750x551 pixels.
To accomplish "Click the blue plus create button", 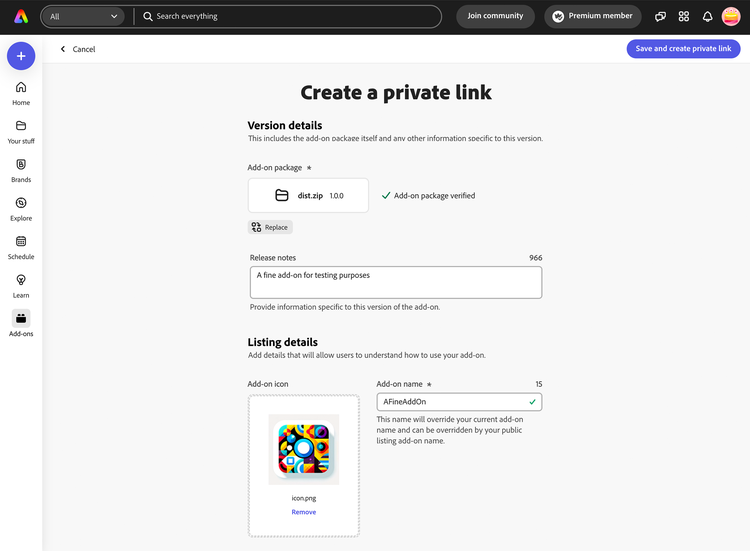I will pyautogui.click(x=21, y=56).
